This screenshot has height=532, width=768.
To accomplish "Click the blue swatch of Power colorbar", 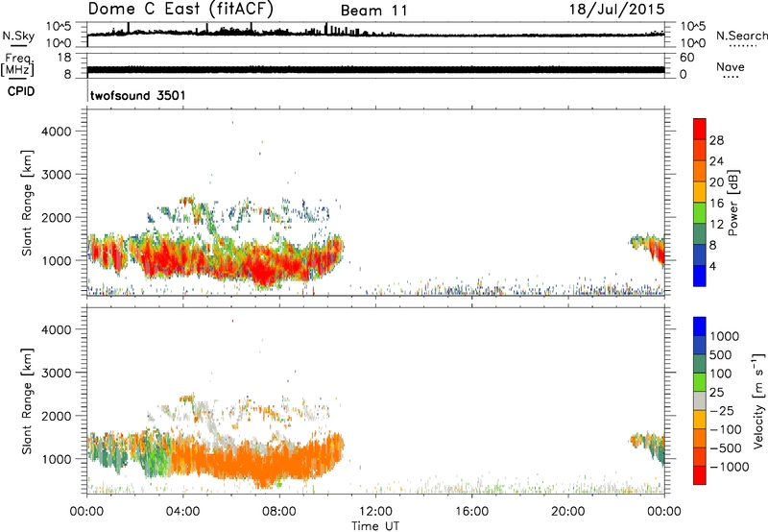I will click(x=700, y=276).
